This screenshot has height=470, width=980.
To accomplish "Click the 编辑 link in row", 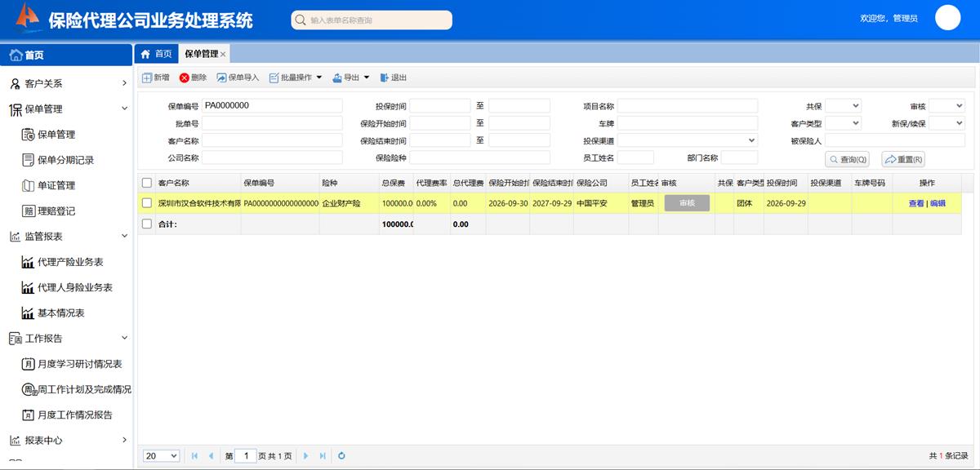I will pyautogui.click(x=938, y=203).
